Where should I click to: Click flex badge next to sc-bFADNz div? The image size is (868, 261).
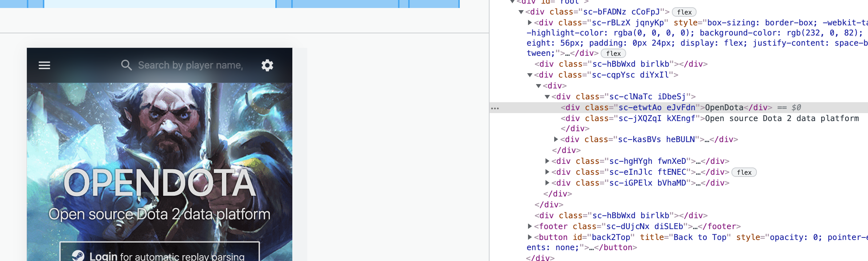(x=684, y=12)
